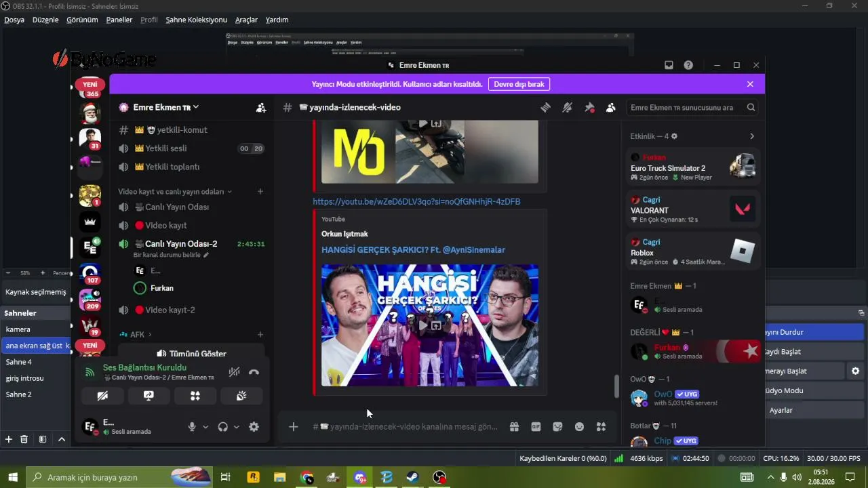Toggle channel notification mute in Discord header
This screenshot has height=488, width=868.
tap(568, 107)
